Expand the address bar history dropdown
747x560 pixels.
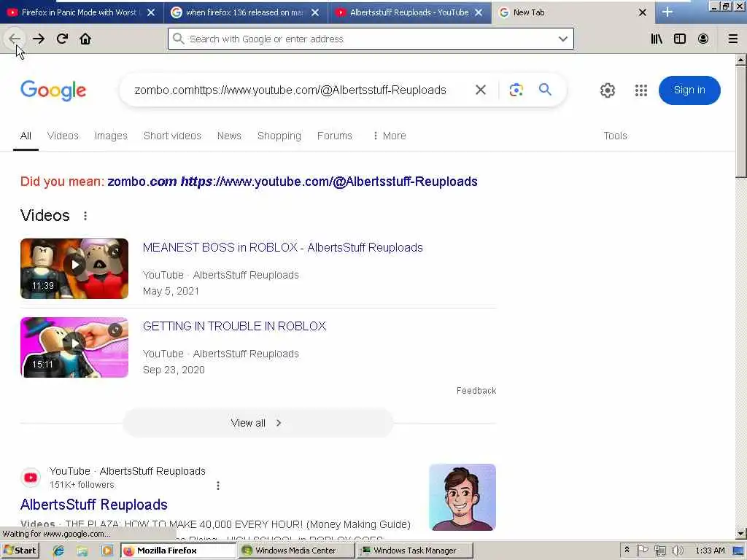click(x=563, y=39)
